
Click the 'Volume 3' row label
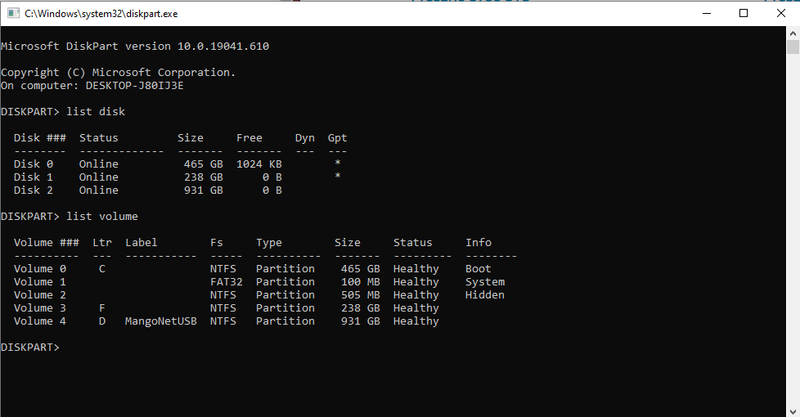pyautogui.click(x=40, y=308)
